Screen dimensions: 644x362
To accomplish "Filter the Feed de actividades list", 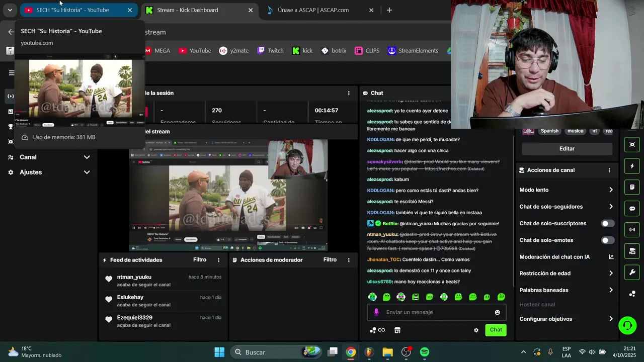I will (x=200, y=260).
